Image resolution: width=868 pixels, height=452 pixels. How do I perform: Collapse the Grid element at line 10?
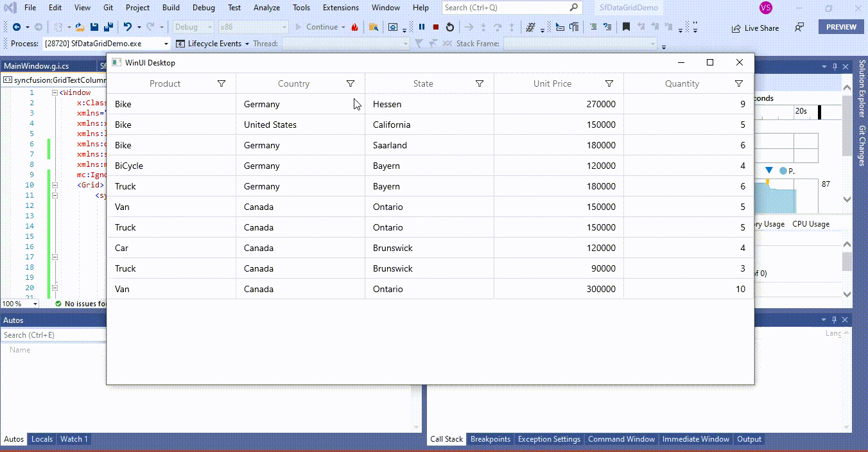coord(55,185)
